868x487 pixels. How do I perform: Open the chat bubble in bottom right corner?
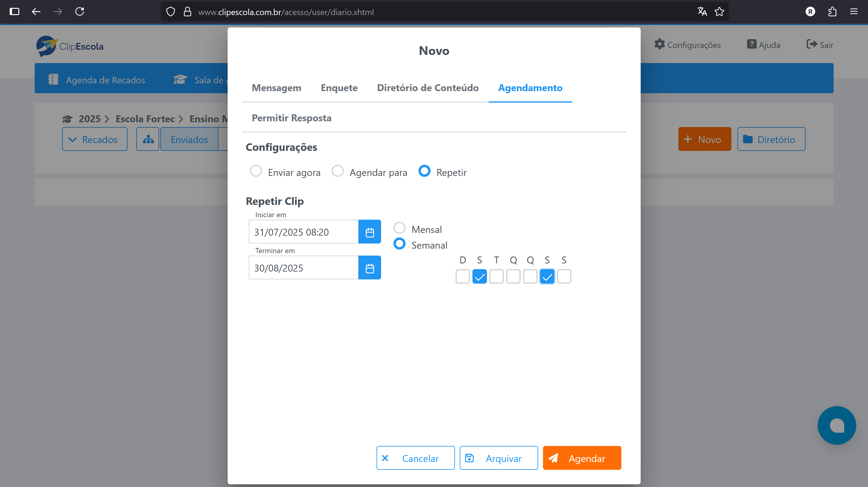(837, 425)
